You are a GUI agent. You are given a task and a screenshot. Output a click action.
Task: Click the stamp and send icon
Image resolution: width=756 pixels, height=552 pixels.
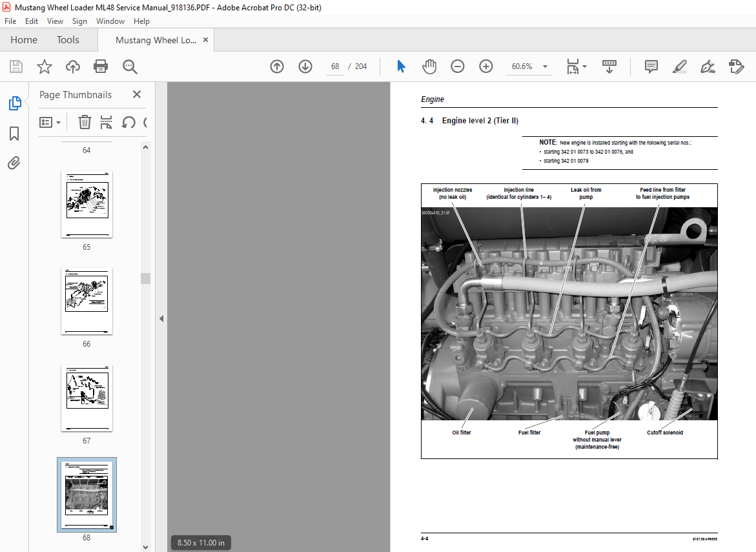click(736, 66)
